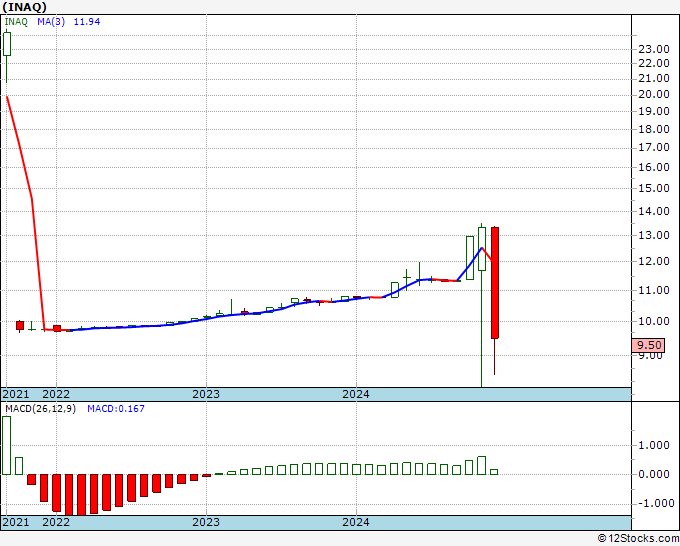Screen dimensions: 680x546
Task: Click the 10.00 price axis label
Action: [x=654, y=321]
